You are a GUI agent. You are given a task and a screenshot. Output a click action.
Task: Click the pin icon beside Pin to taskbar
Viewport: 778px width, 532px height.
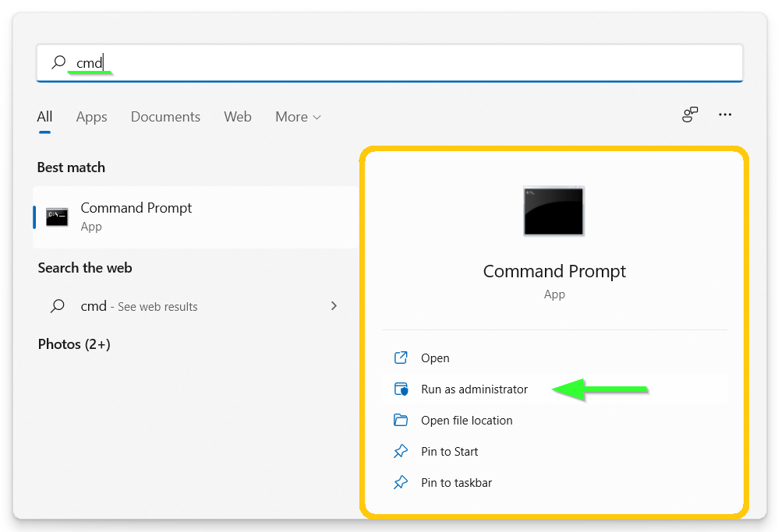tap(401, 482)
